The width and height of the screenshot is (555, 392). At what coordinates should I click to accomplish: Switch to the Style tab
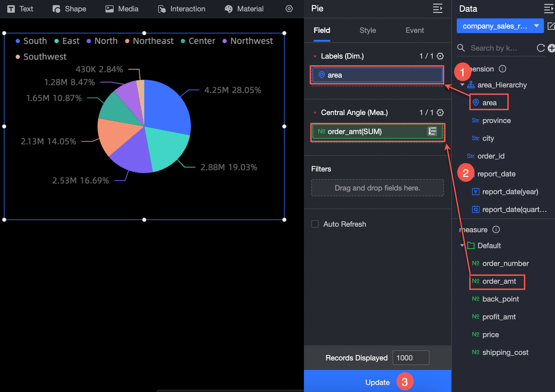coord(368,30)
